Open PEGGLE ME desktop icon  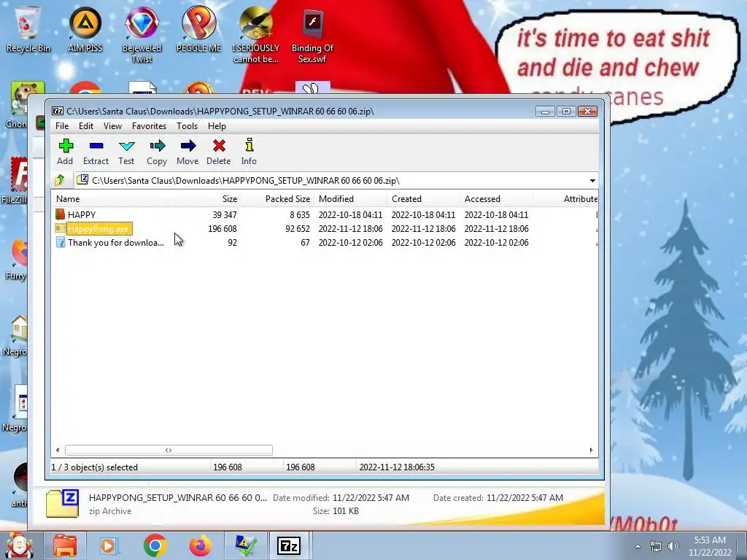198,28
